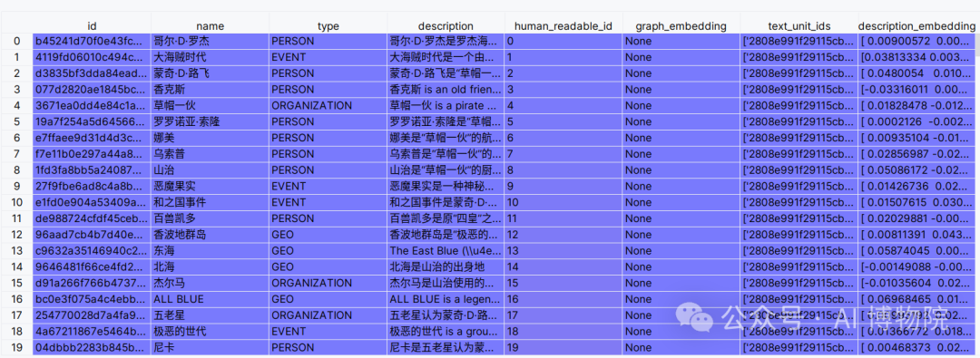Click id cell starting 'd3835bf3dda84ead'
This screenshot has height=358, width=980.
[x=92, y=73]
